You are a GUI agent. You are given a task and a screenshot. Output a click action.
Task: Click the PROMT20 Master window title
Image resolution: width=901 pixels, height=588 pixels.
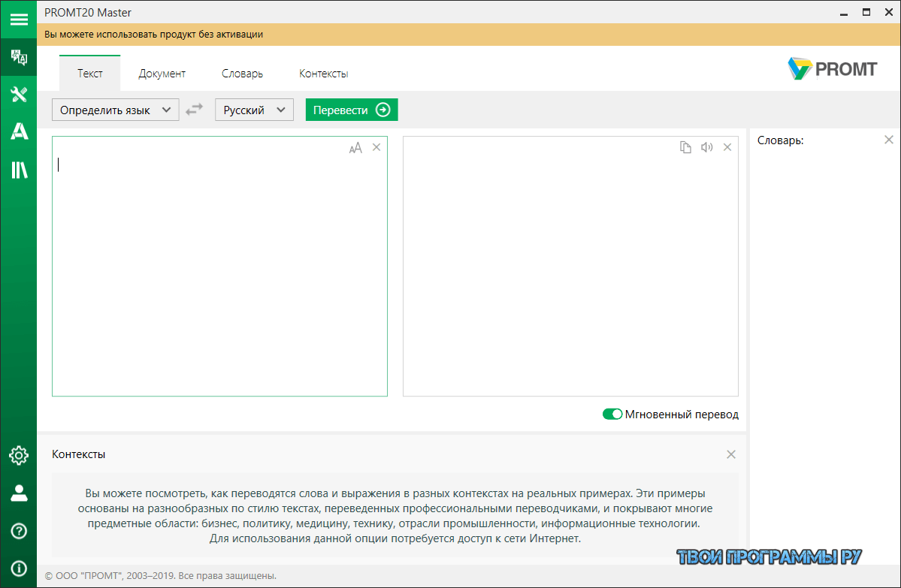coord(88,13)
